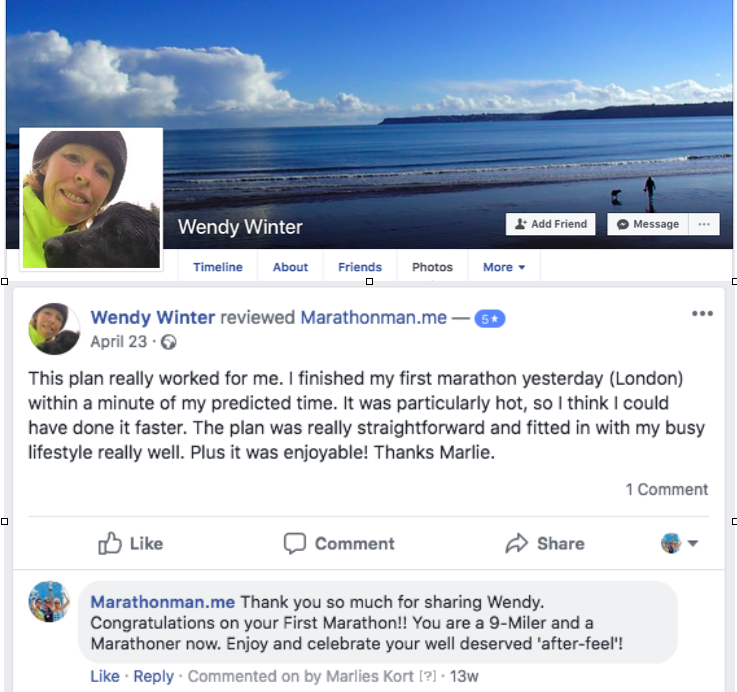
Task: Click the Message button
Action: [648, 224]
